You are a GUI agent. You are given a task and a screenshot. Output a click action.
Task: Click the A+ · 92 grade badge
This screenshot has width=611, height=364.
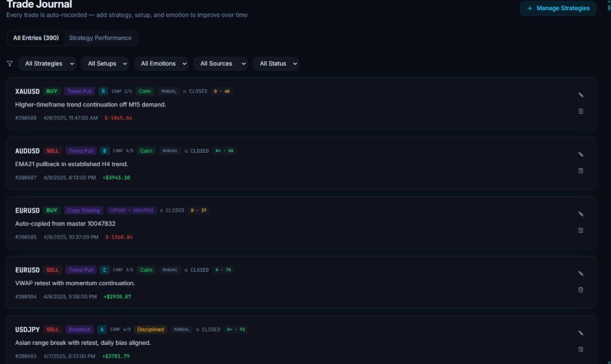236,329
